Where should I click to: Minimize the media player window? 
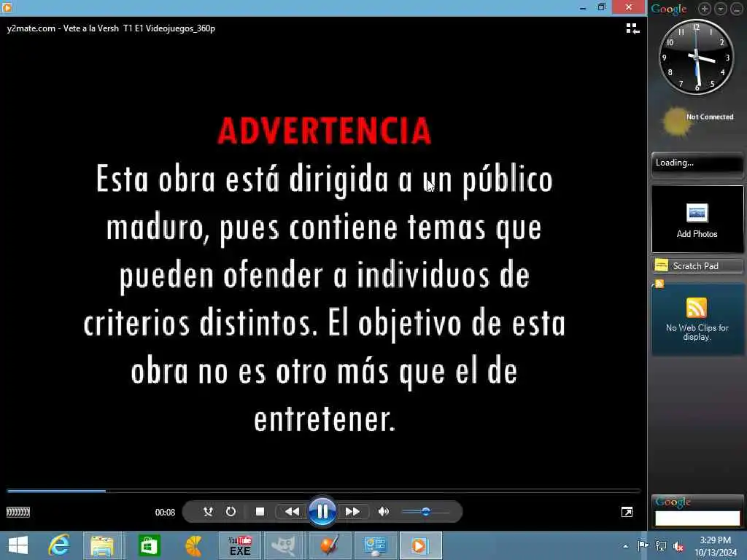[583, 7]
